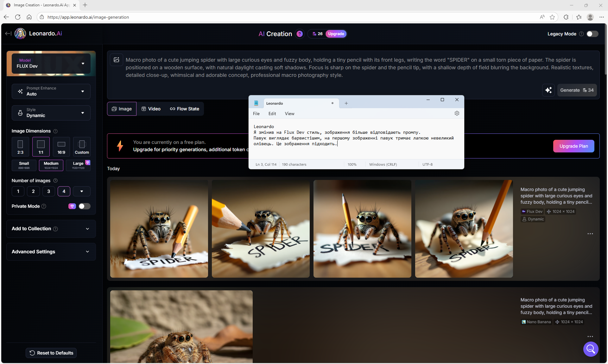Click the AI Creation purple help icon

[300, 34]
